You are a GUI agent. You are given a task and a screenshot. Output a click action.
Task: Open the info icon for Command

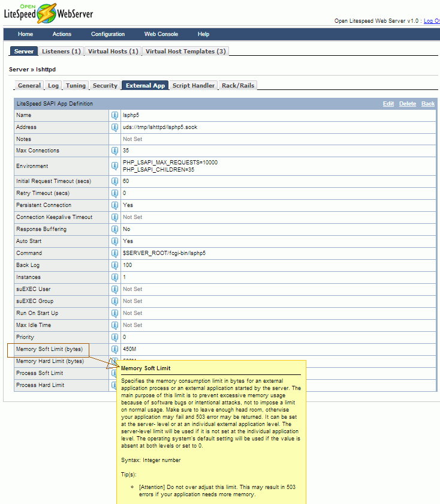pyautogui.click(x=114, y=253)
